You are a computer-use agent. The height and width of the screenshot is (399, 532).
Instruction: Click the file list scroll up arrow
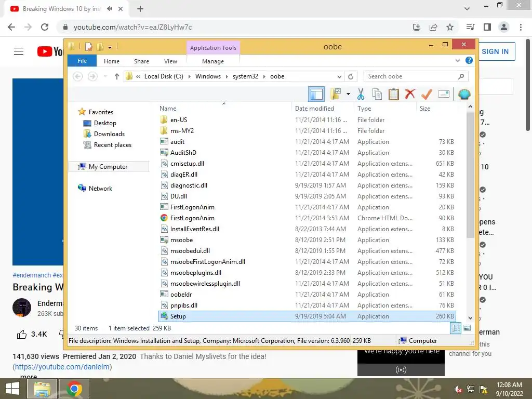[x=470, y=107]
